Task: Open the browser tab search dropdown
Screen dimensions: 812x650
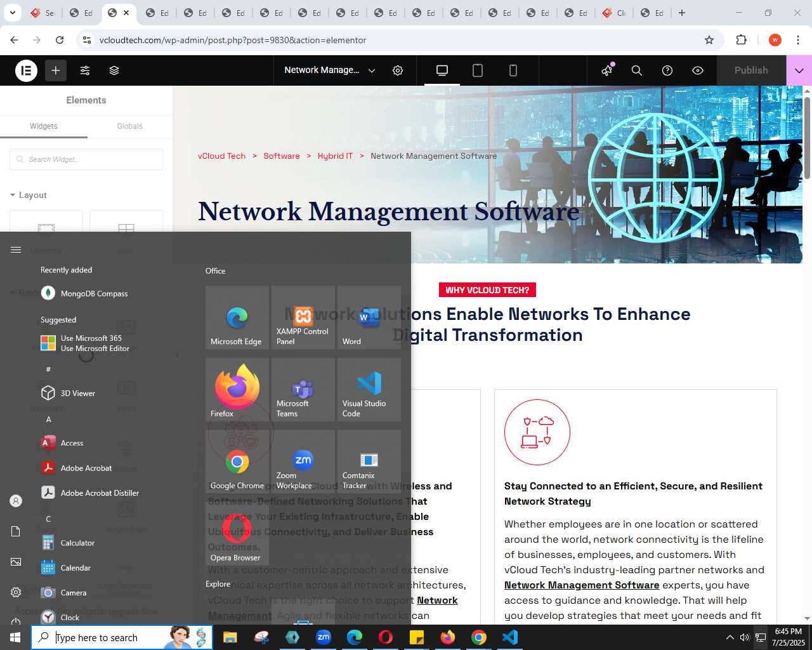Action: pos(13,13)
